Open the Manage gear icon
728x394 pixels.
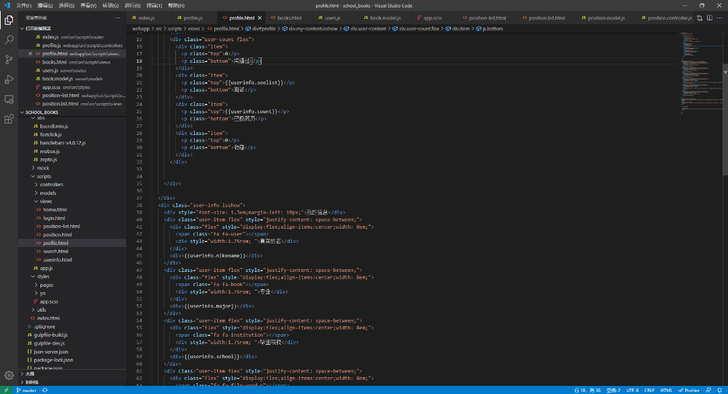(x=9, y=375)
